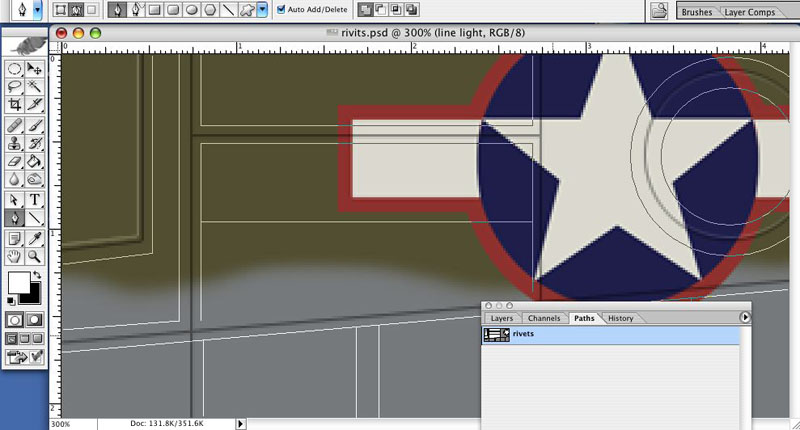Select the History Brush tool

coord(34,143)
